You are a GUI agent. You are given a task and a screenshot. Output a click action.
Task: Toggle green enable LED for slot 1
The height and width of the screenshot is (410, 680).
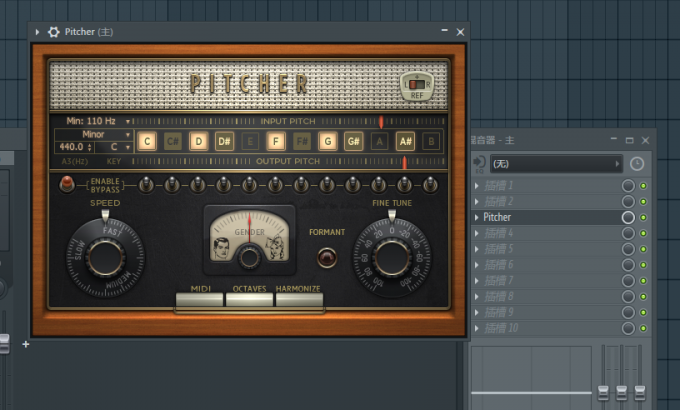[644, 186]
